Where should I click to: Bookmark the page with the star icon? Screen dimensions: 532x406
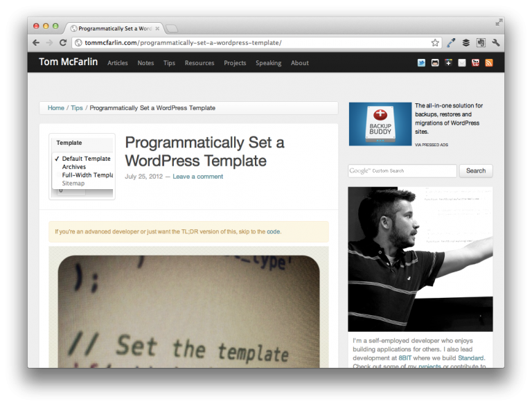435,43
